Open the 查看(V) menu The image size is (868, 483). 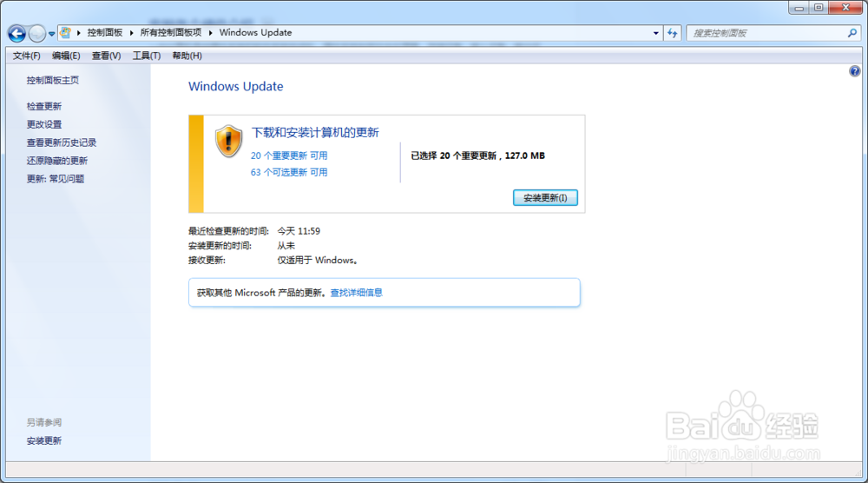click(x=106, y=56)
